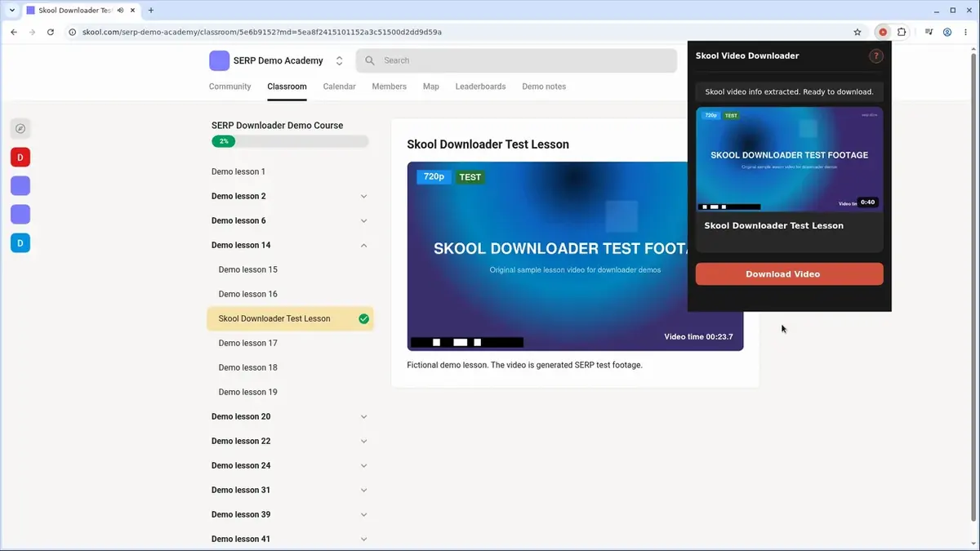
Task: Expand Demo lesson 6 section
Action: click(363, 220)
